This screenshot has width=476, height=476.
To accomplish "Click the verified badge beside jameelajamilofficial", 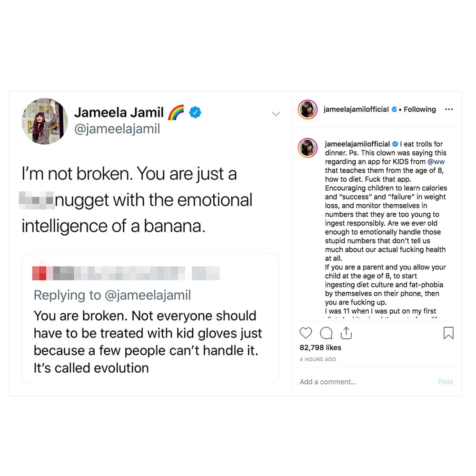I will click(x=394, y=109).
